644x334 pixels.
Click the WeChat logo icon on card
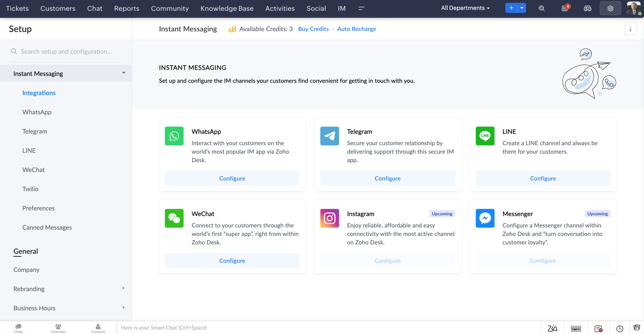coord(174,218)
